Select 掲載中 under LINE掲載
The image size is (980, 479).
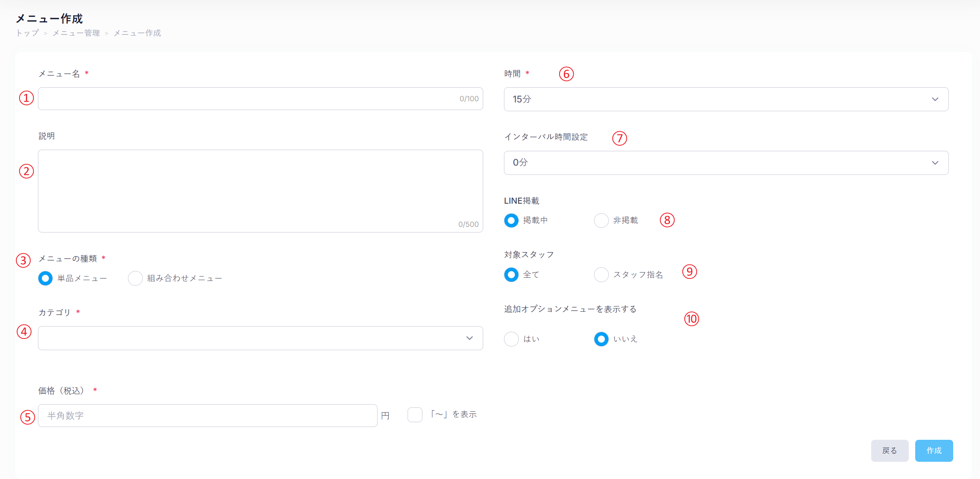pos(511,220)
